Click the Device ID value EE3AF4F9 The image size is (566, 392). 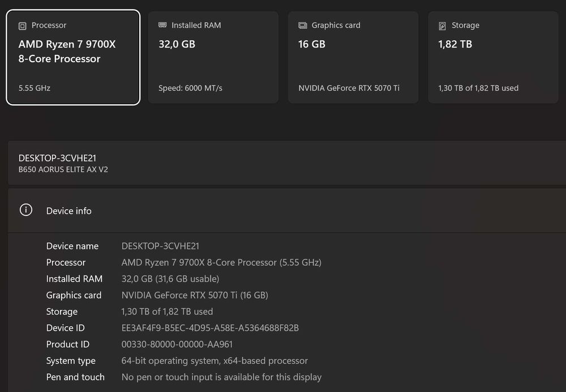click(x=210, y=328)
